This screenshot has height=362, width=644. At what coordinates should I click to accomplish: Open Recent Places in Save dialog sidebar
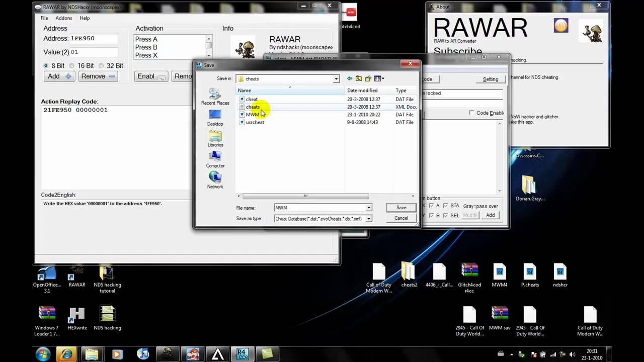(215, 97)
